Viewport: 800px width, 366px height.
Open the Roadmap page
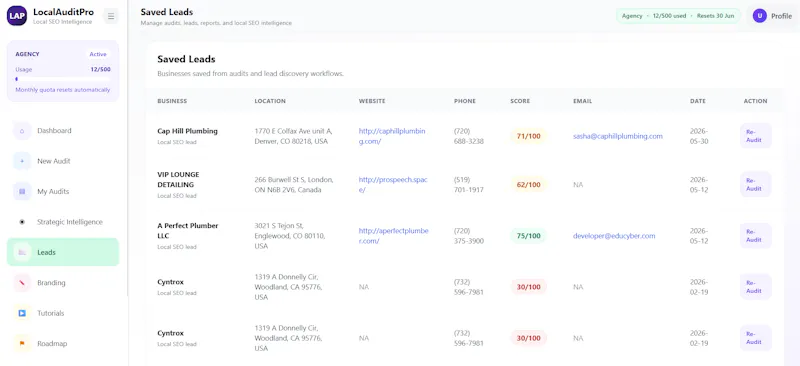tap(63, 344)
